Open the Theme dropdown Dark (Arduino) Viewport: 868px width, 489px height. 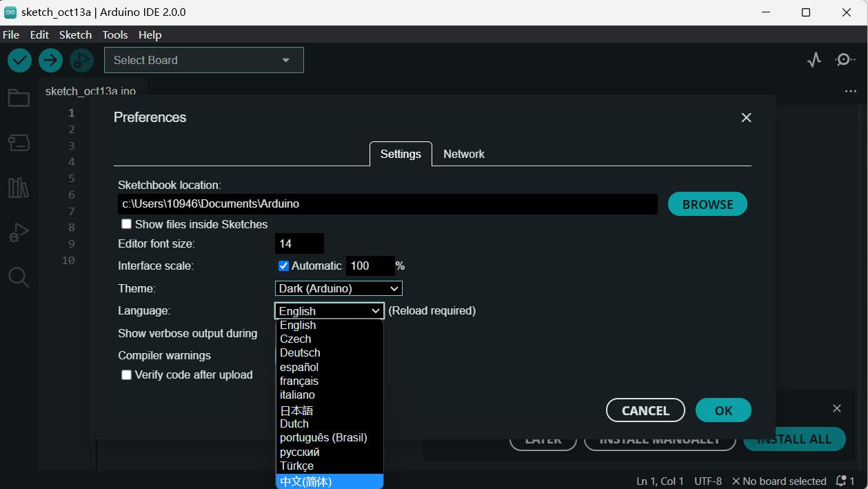(x=339, y=288)
